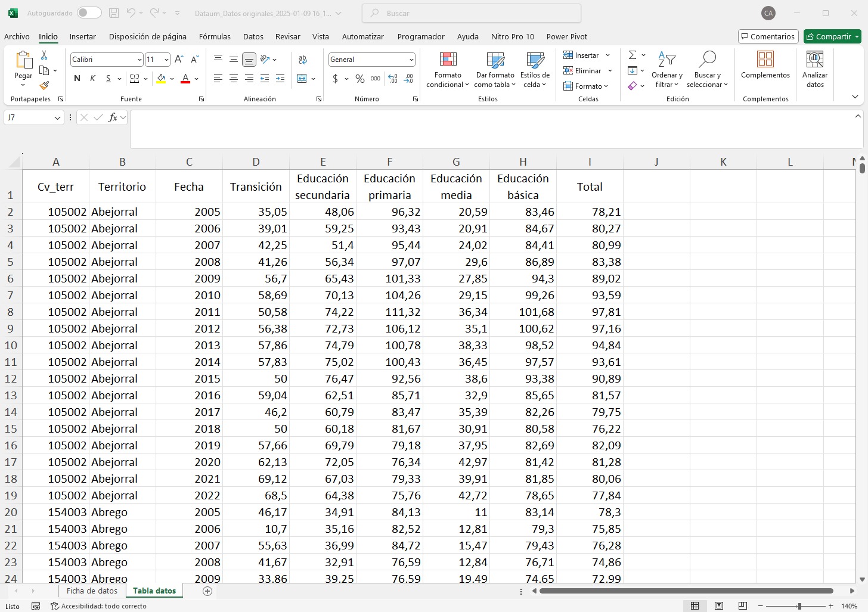This screenshot has height=612, width=868.
Task: Open the Comentarios pane
Action: point(768,36)
